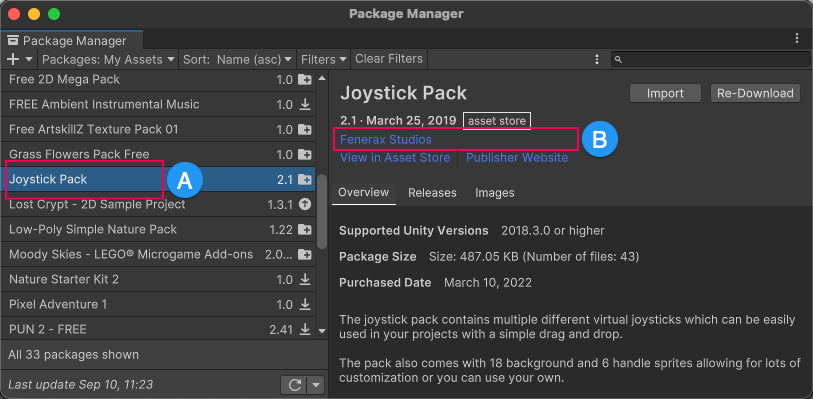Click the download icon beside Nature Starter Kit 2
This screenshot has height=399, width=813.
point(305,279)
